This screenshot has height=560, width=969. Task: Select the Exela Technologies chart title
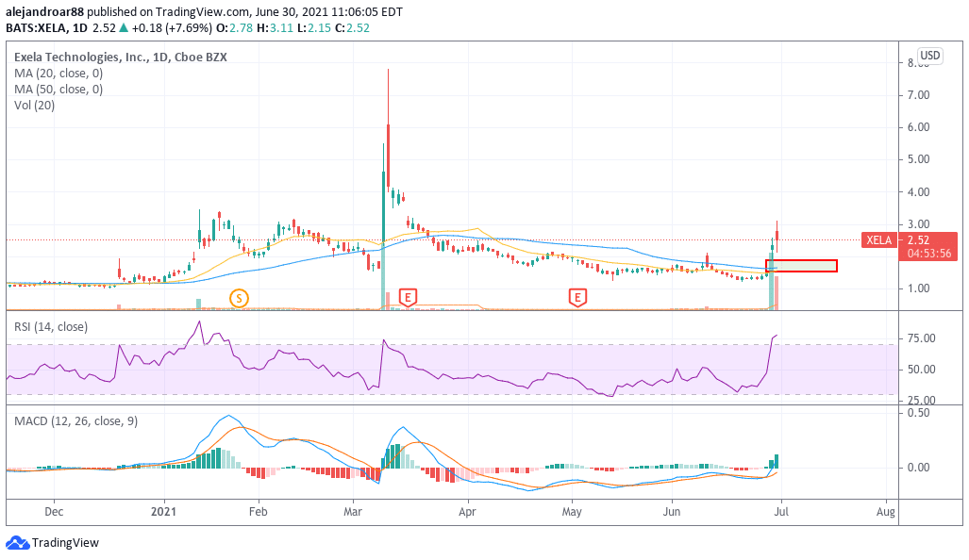pyautogui.click(x=121, y=57)
